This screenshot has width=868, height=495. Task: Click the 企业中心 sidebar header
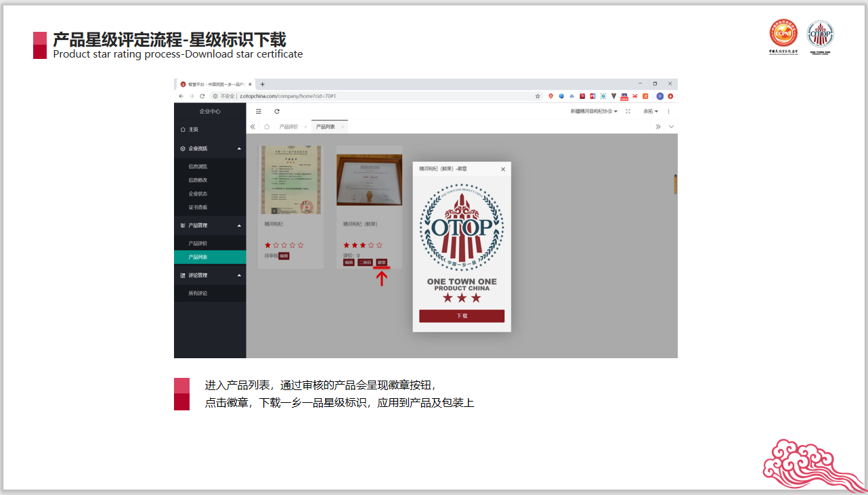point(210,111)
